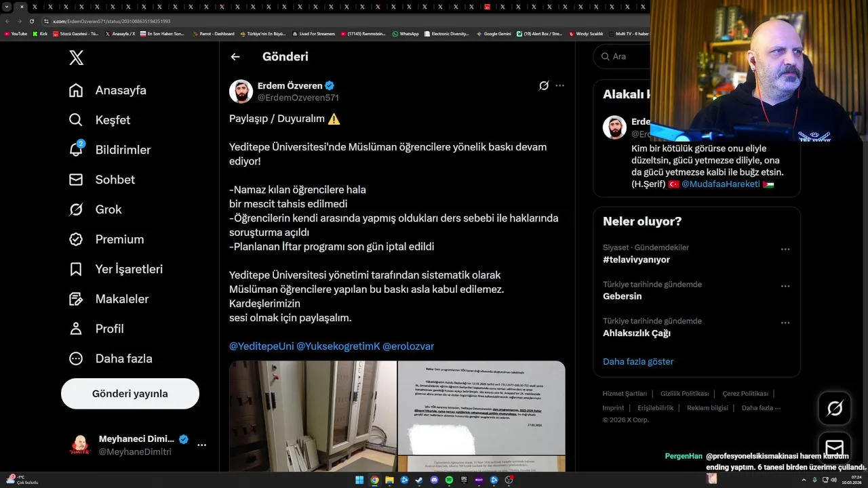Open Makaleler articles
Viewport: 868px width, 488px height.
coord(109,299)
